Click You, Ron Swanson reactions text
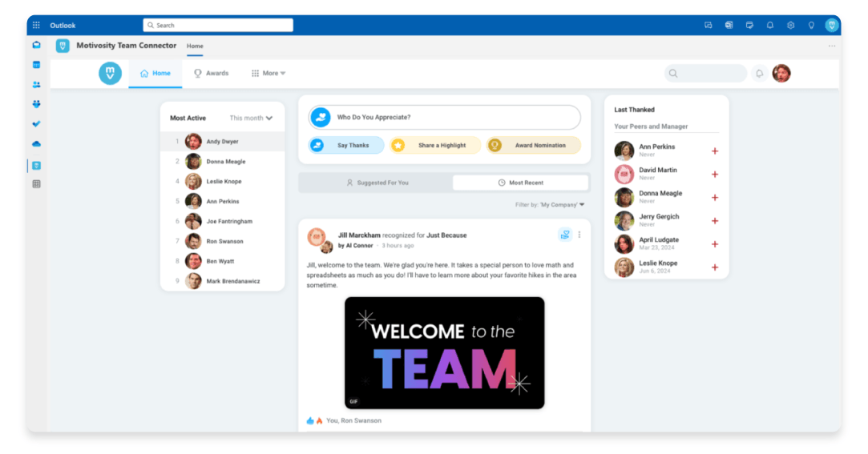This screenshot has height=454, width=868. (353, 421)
